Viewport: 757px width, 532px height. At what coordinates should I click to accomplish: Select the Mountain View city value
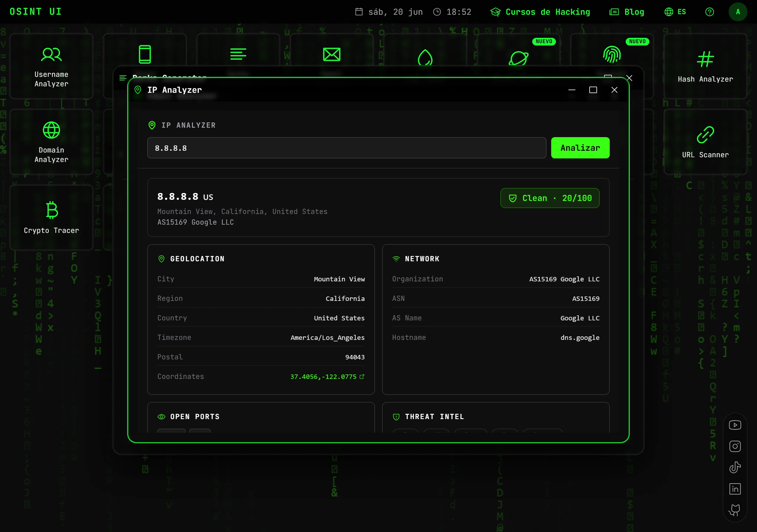[x=339, y=279]
